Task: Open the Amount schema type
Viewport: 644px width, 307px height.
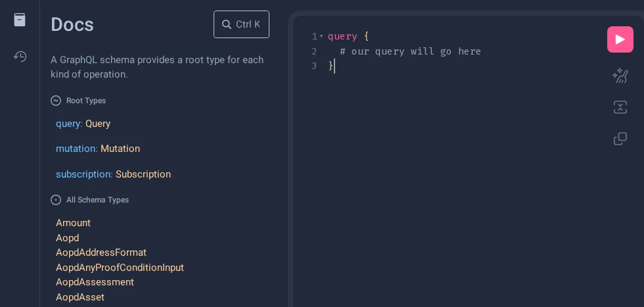Action: 73,223
